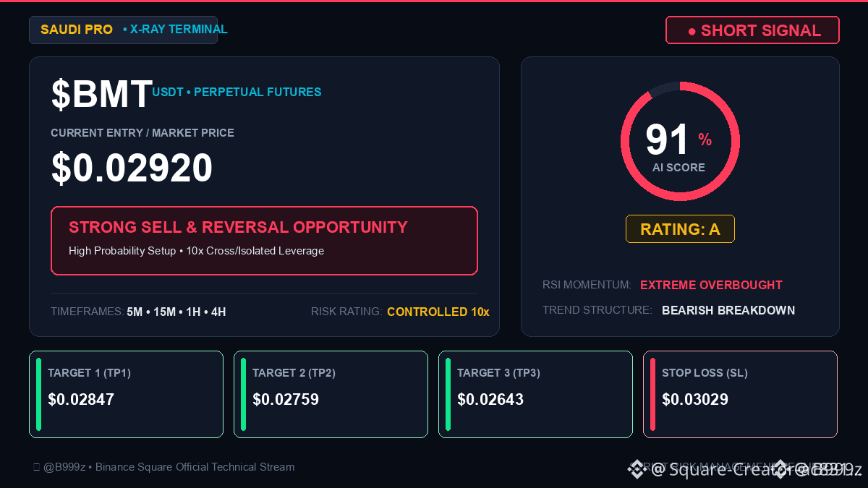Click the RATING: A badge
This screenshot has height=488, width=868.
click(x=680, y=229)
